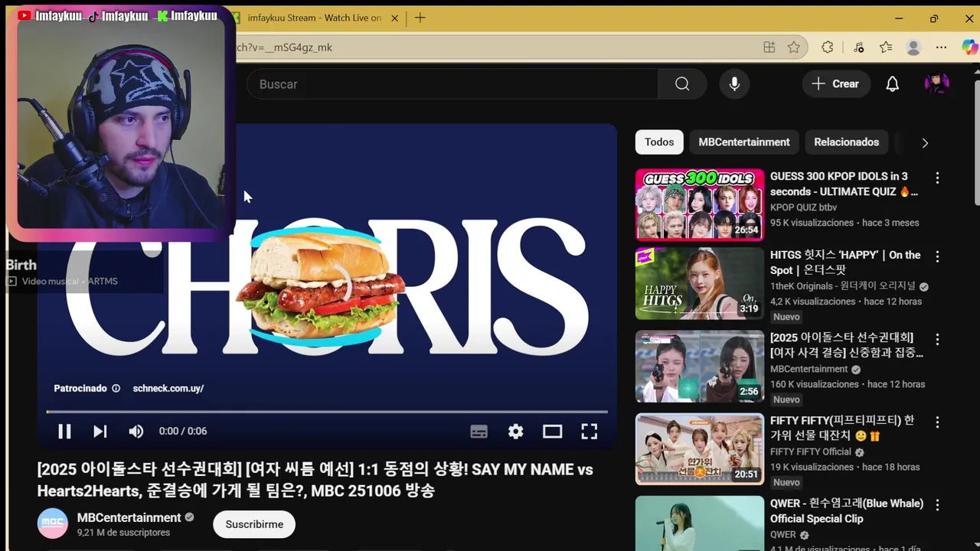Open the title GUESS 300 KPOP IDOLS in 3 seconds
The image size is (980, 551).
pyautogui.click(x=844, y=184)
